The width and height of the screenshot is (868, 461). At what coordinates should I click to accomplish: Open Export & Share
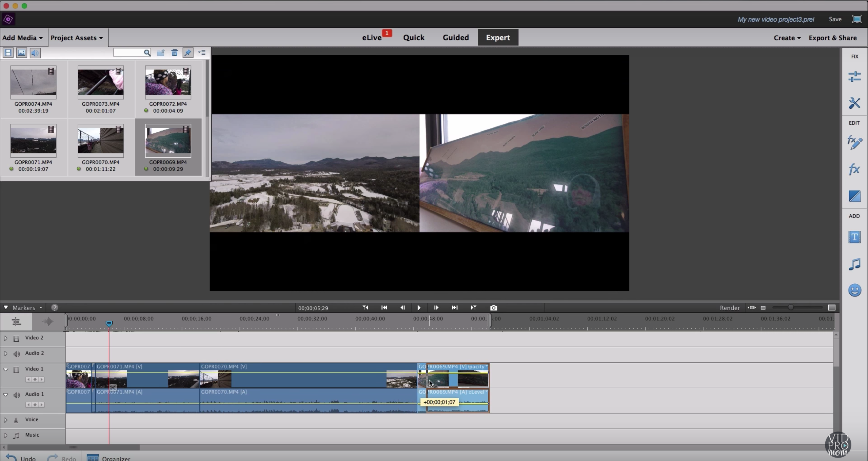click(833, 38)
